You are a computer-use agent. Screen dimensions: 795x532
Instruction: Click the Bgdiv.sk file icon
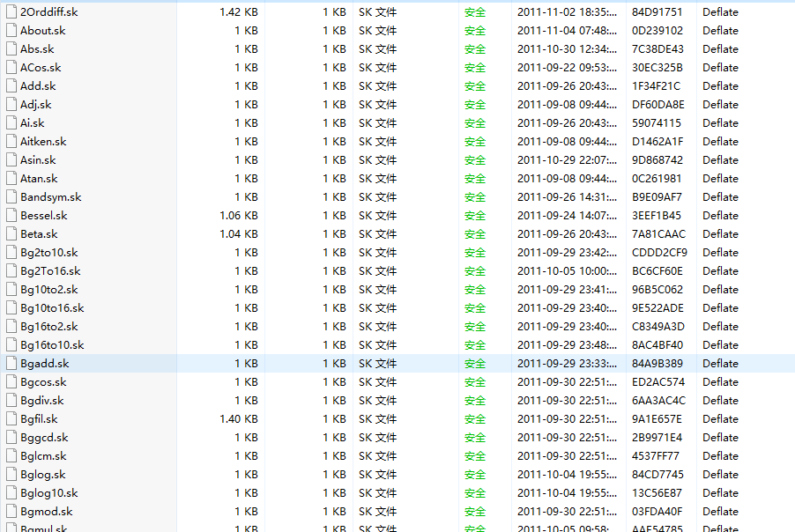11,400
